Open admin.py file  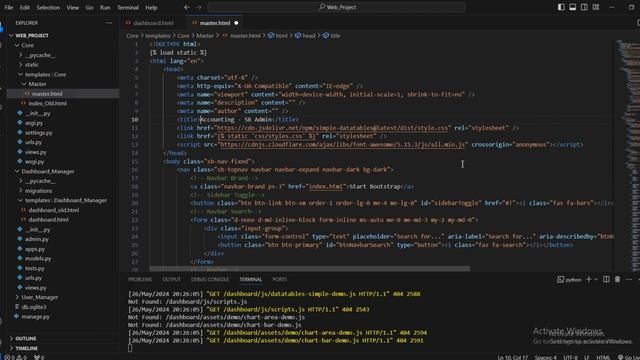tap(37, 239)
